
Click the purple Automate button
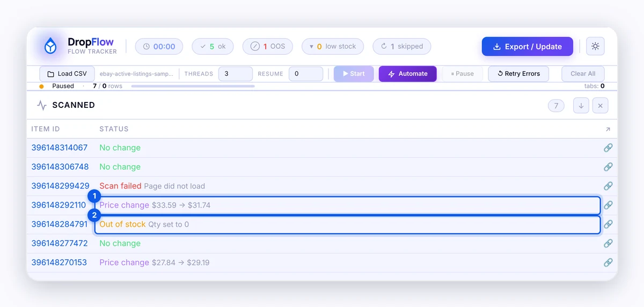coord(408,74)
